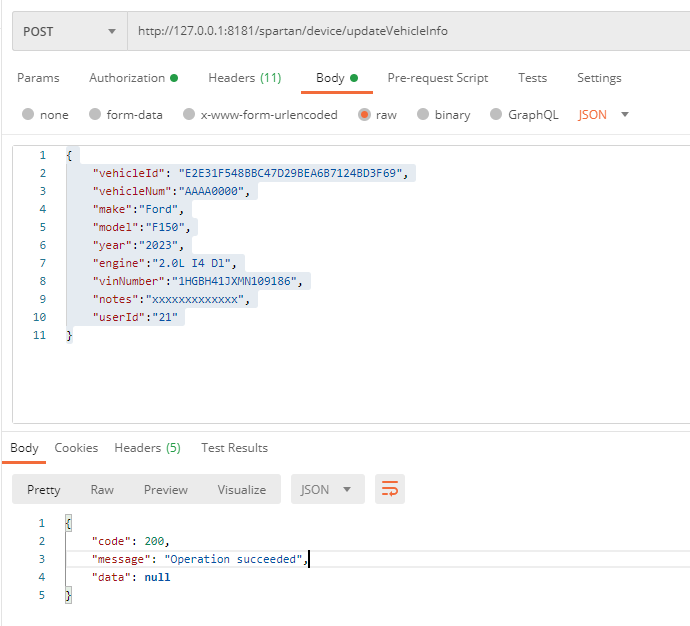Viewport: 690px width, 626px height.
Task: Open the Authorization tab
Action: click(x=127, y=78)
